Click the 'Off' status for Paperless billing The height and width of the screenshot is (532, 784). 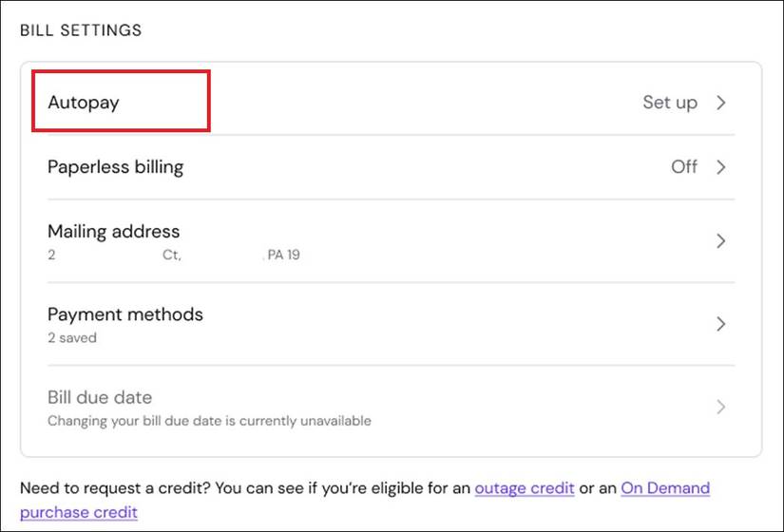(x=684, y=167)
